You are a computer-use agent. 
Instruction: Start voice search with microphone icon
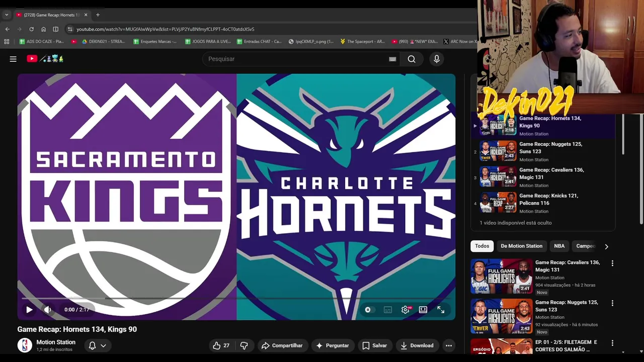(x=437, y=59)
